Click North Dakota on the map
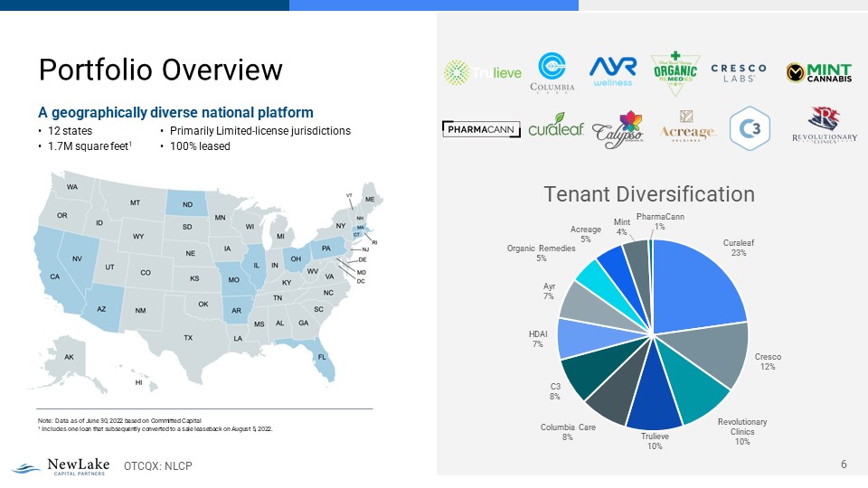 187,204
